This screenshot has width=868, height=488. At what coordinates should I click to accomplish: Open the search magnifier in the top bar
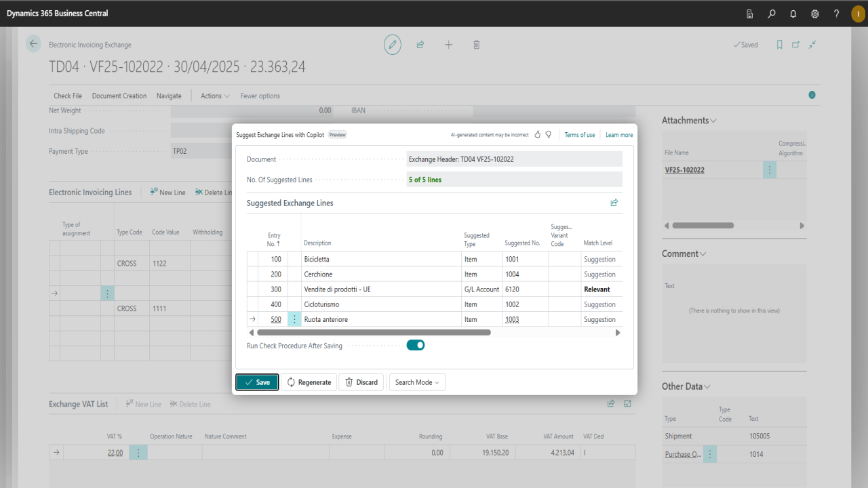pyautogui.click(x=772, y=14)
